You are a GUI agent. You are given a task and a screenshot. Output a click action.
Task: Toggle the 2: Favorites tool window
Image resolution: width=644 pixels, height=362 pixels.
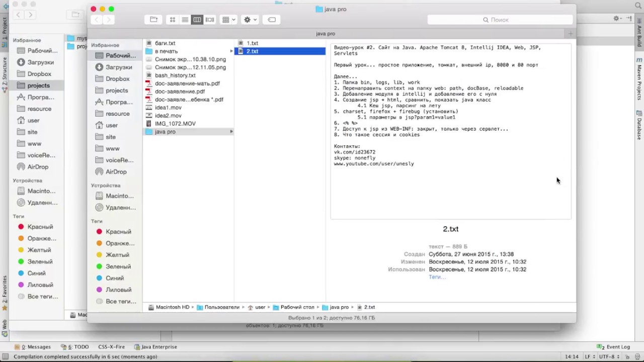[5, 293]
